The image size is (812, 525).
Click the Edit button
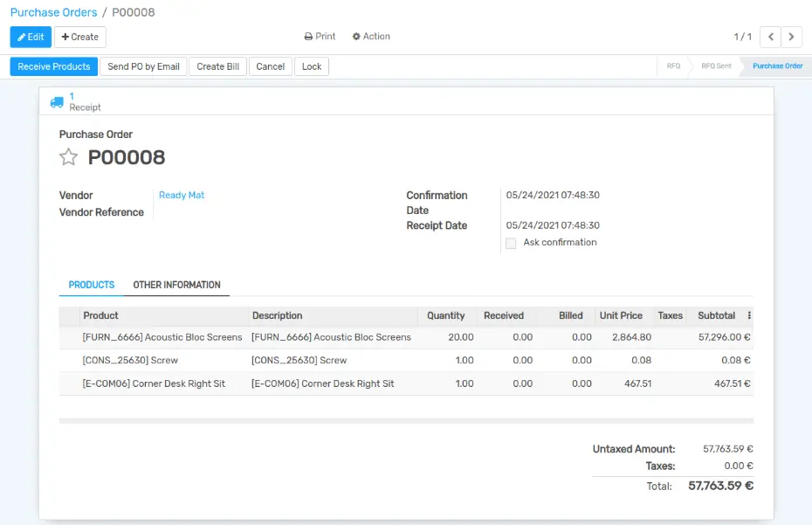[31, 37]
